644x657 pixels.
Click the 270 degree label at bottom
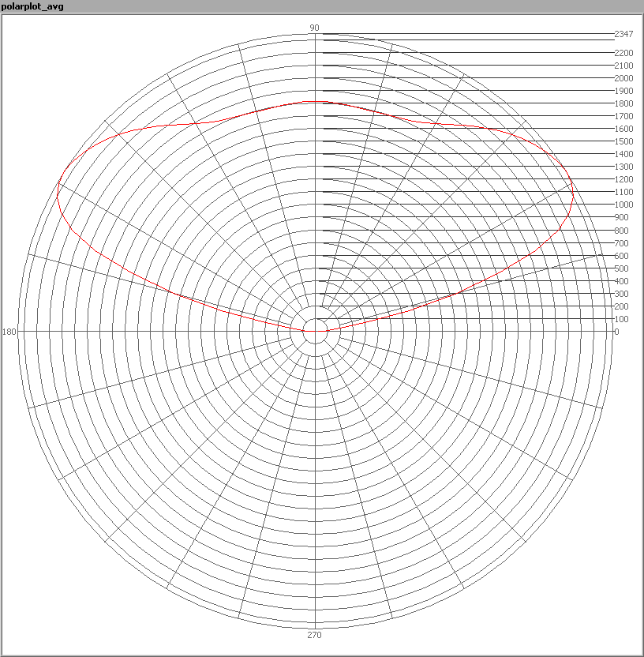314,635
